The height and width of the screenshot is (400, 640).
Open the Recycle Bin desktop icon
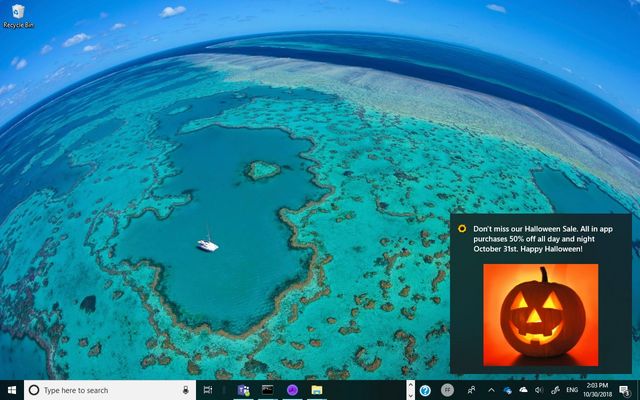pos(18,16)
